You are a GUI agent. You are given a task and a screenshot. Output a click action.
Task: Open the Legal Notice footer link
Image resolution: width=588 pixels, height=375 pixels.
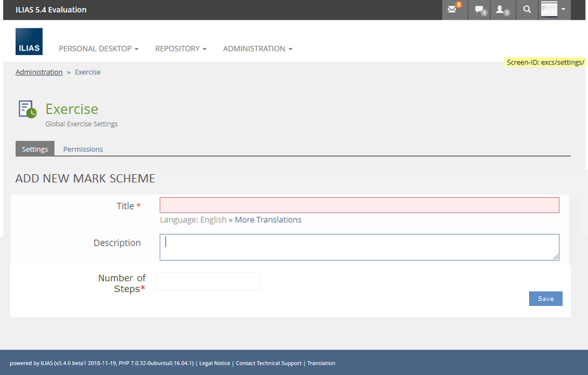click(x=215, y=363)
